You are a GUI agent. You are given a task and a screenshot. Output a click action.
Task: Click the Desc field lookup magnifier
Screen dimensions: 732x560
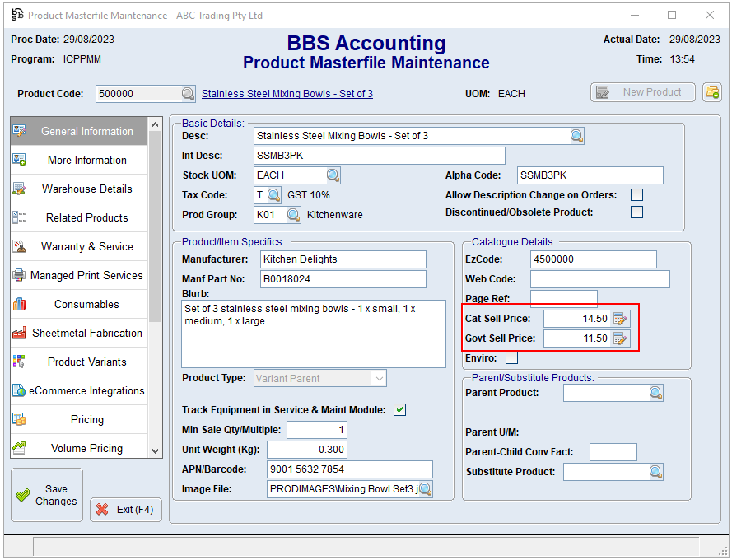click(577, 136)
